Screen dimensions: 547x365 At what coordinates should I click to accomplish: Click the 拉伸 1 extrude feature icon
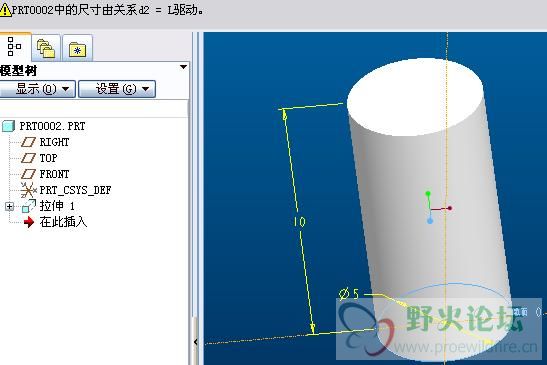coord(29,206)
